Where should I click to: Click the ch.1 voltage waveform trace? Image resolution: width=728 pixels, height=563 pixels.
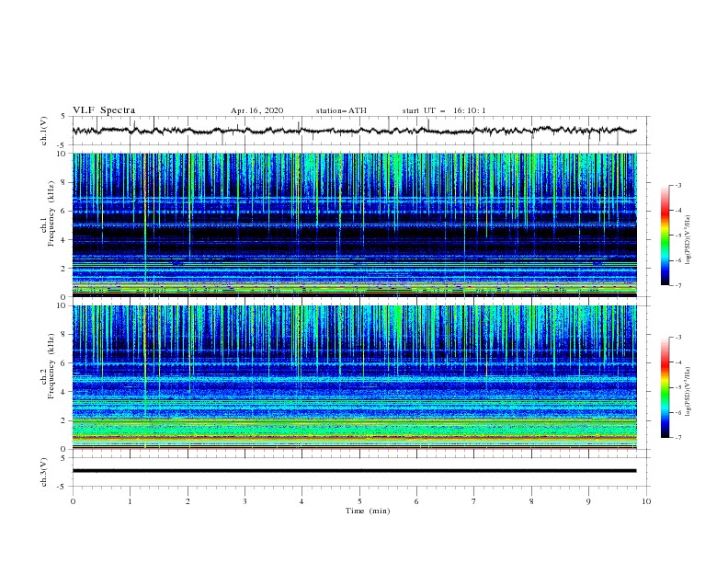[354, 131]
